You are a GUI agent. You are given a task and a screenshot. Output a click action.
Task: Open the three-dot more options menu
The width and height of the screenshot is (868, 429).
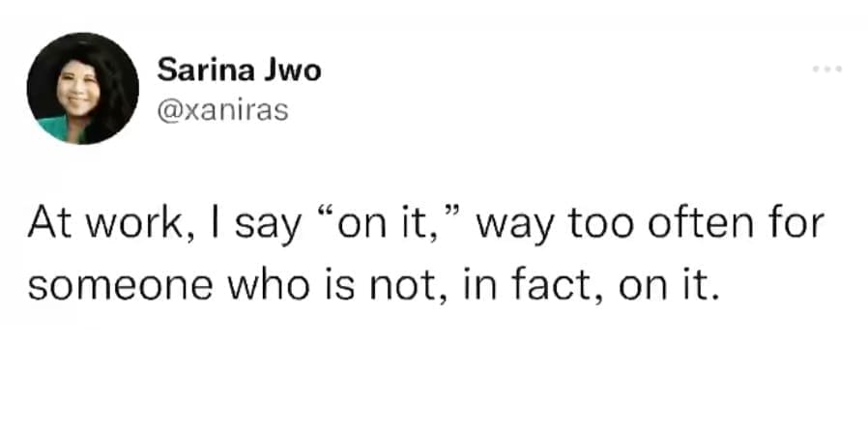coord(828,70)
